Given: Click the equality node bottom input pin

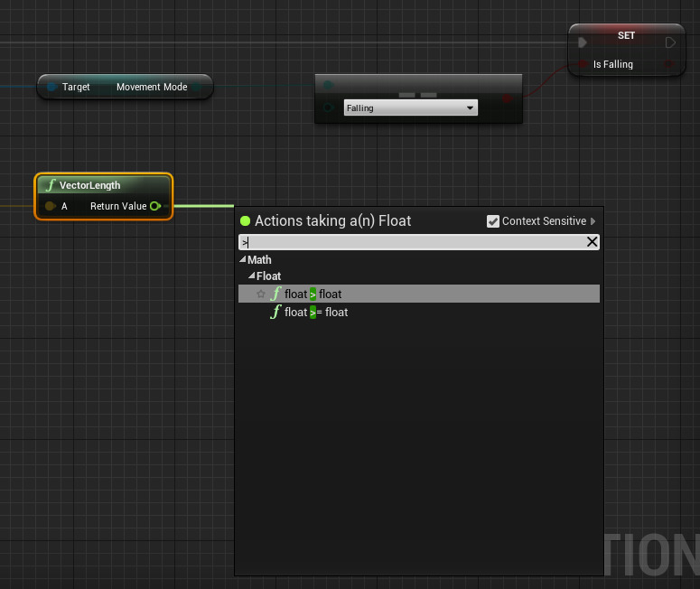Looking at the screenshot, I should point(328,108).
